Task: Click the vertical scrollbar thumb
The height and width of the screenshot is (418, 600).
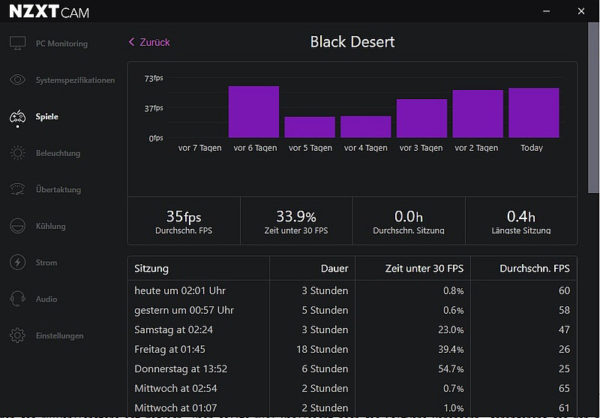Action: 593,107
